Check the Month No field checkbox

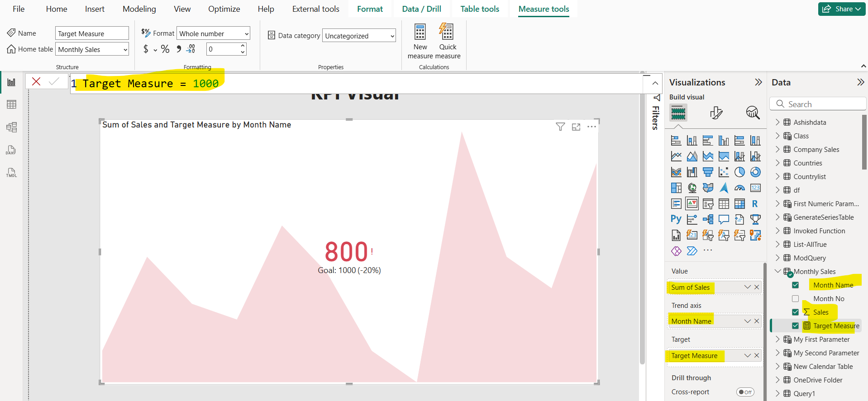pyautogui.click(x=795, y=299)
